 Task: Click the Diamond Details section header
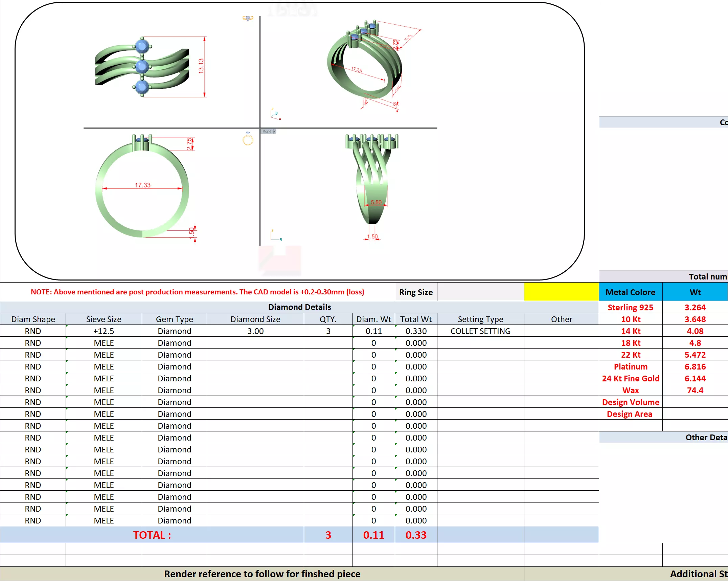pos(299,307)
